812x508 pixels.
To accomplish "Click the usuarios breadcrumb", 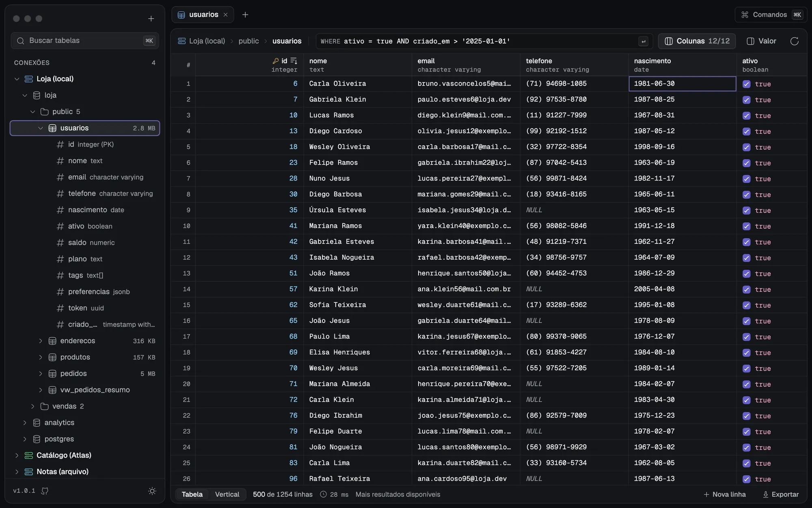I will point(287,41).
